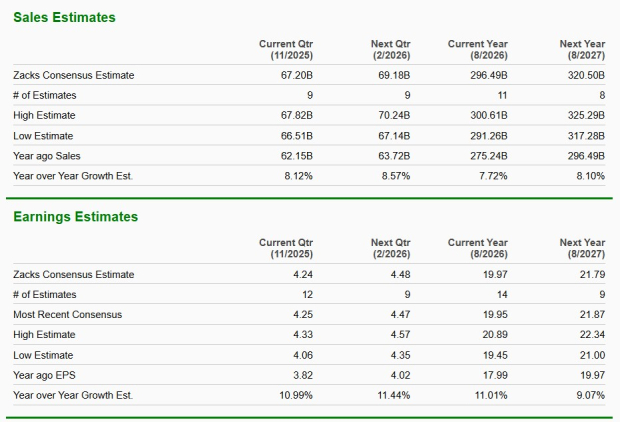620x422 pixels.
Task: Click the Most Recent Consensus row label
Action: [67, 314]
